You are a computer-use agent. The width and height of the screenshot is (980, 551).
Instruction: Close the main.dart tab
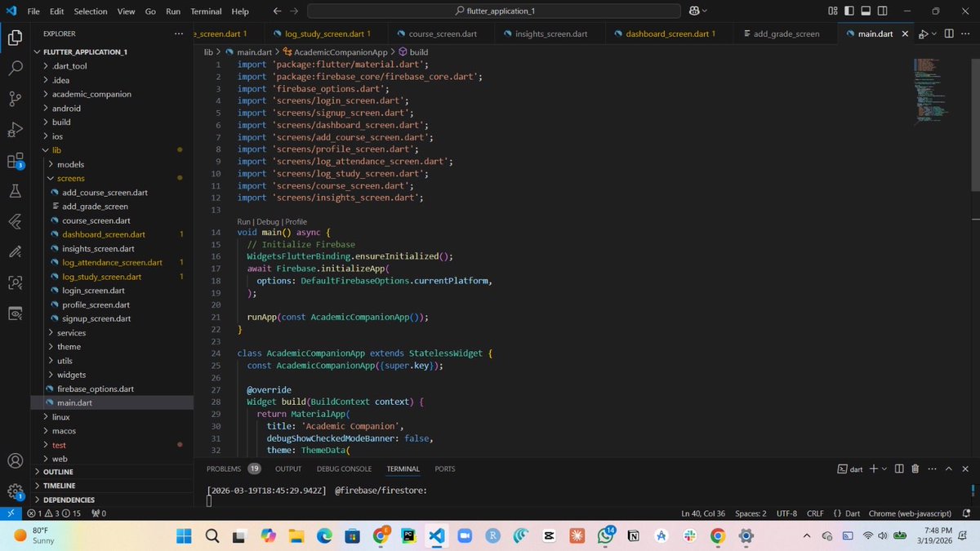click(x=904, y=33)
